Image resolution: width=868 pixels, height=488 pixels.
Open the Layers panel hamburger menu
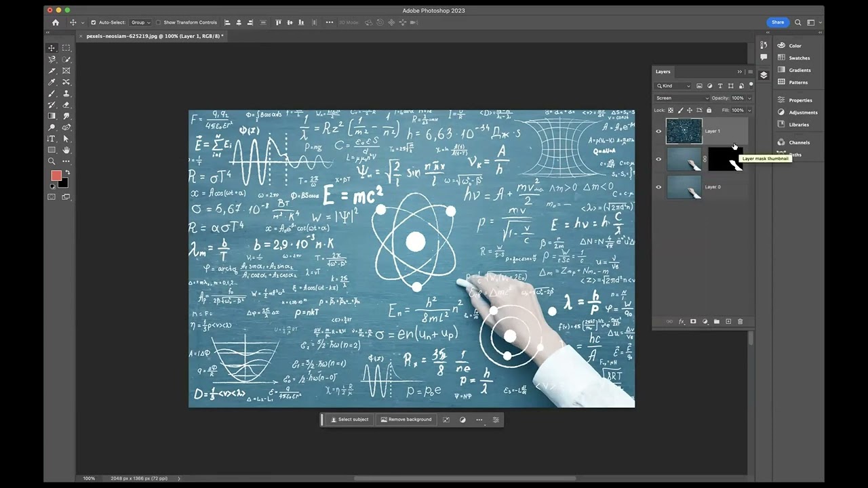click(750, 72)
